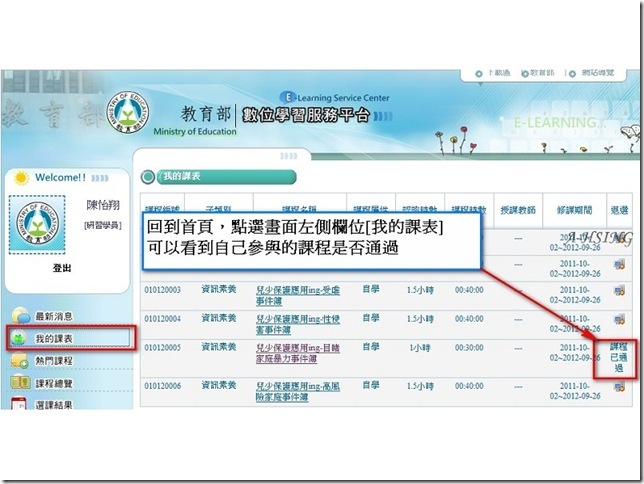Click the user avatar picture beside 陳怡翔

(x=37, y=224)
